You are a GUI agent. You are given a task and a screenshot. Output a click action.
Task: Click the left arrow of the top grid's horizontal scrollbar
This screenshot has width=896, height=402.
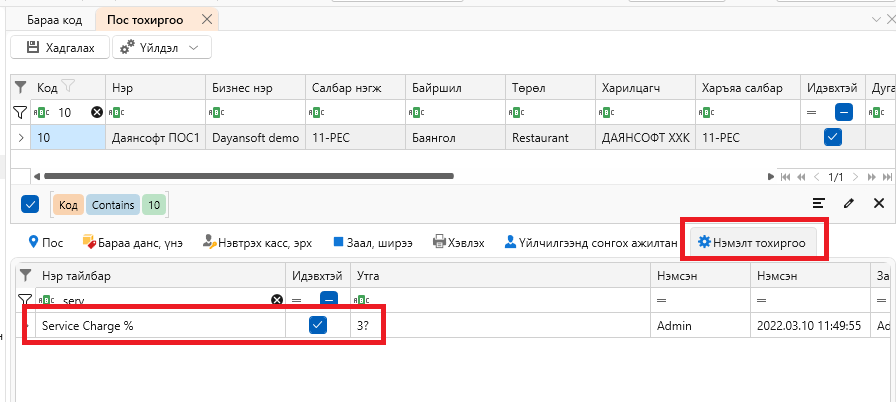click(x=37, y=176)
